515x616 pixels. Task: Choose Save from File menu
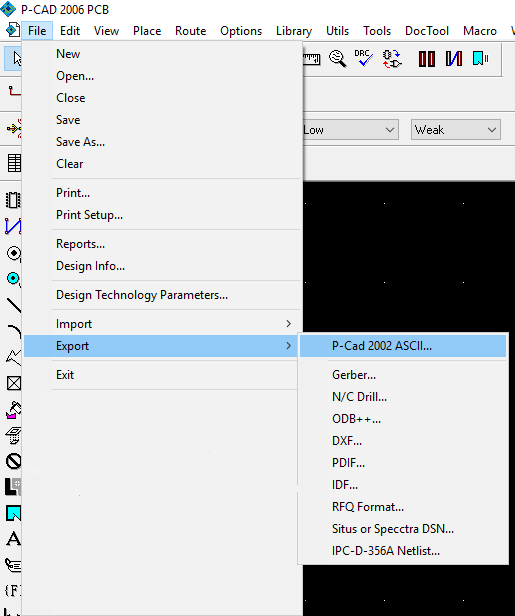pyautogui.click(x=162, y=120)
